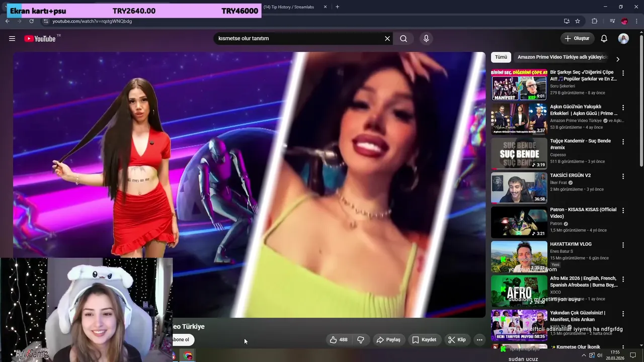The width and height of the screenshot is (644, 362).
Task: Create a clip with the Klip button
Action: tap(457, 340)
